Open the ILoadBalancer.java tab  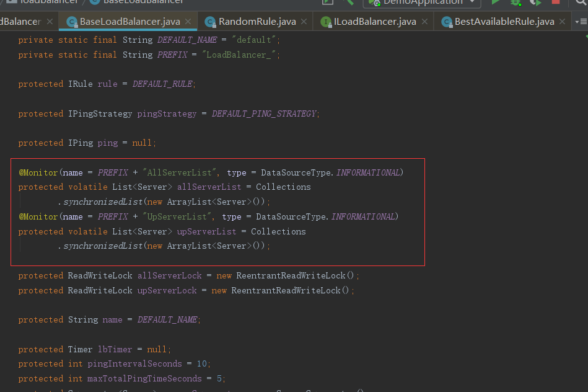click(x=375, y=22)
